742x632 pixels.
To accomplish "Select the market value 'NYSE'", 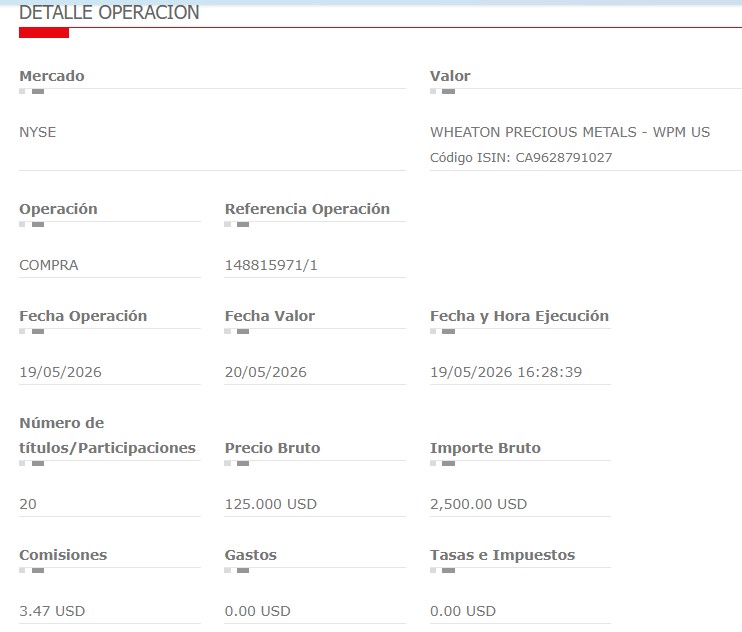I will pyautogui.click(x=37, y=132).
